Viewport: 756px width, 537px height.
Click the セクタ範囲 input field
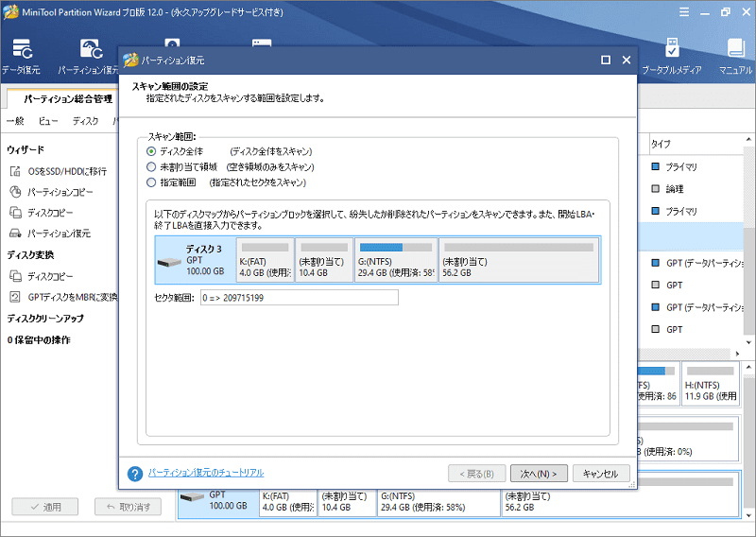300,298
